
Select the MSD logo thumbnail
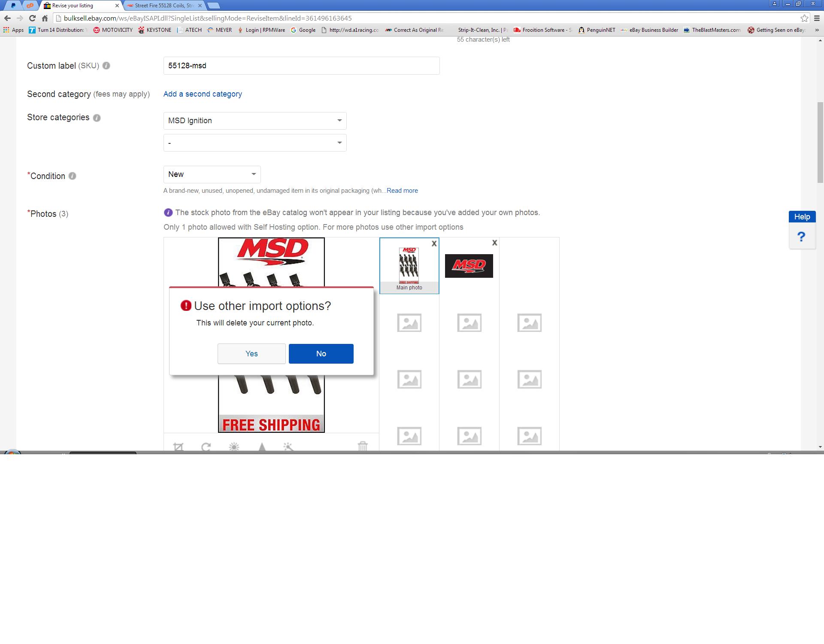(469, 266)
